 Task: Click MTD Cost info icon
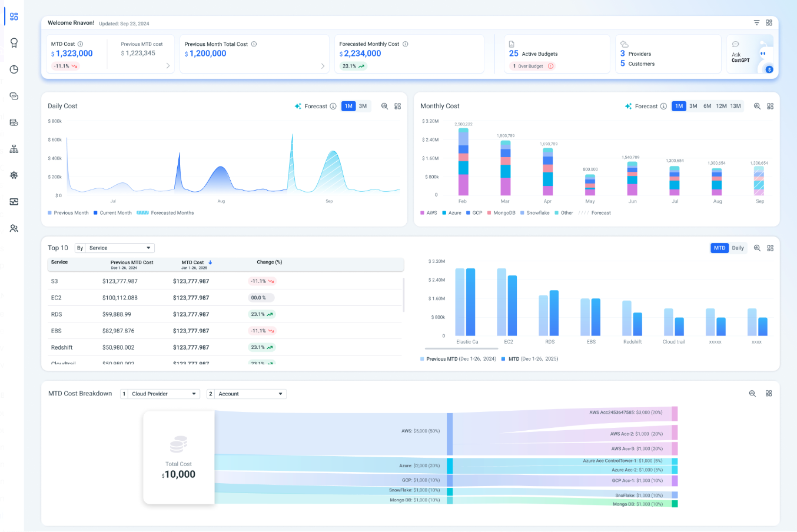click(81, 44)
